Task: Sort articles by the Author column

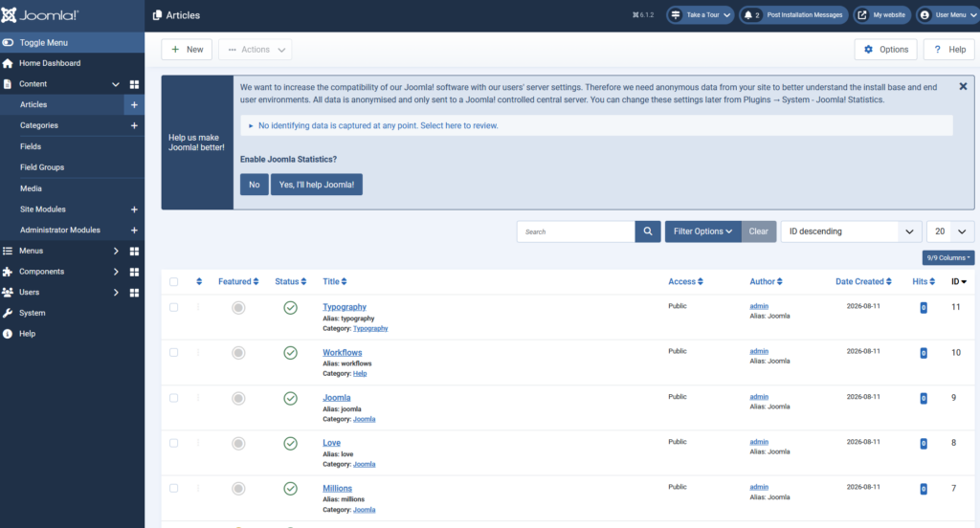Action: (767, 282)
